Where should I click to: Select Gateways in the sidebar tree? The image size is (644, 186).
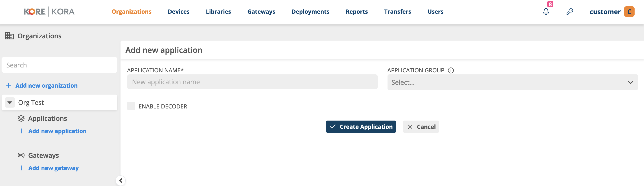point(44,155)
